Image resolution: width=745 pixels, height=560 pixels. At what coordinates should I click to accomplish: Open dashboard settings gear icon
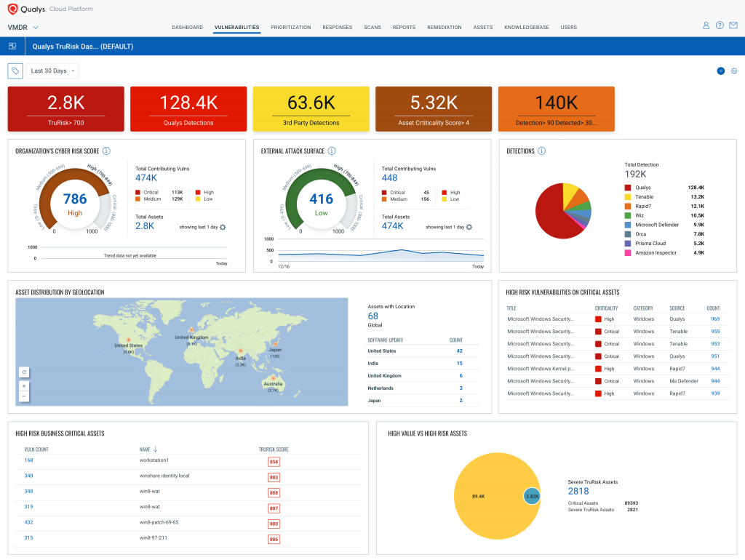click(734, 71)
